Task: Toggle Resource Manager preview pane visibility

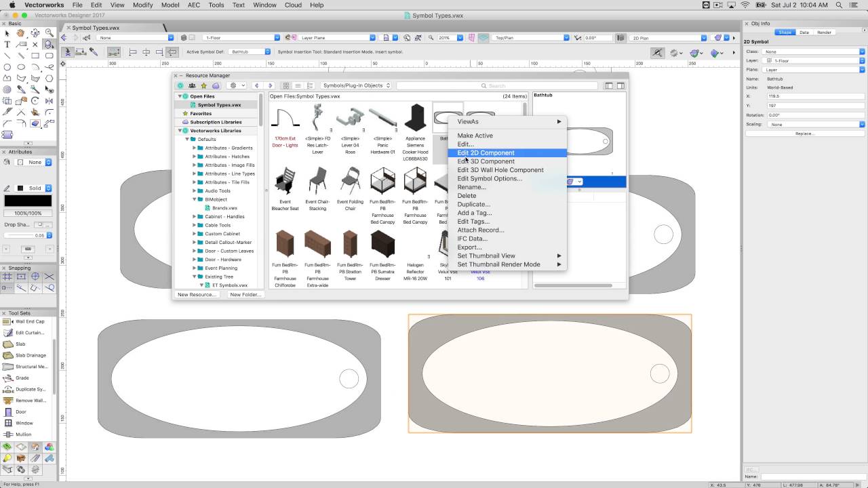Action: click(x=620, y=85)
